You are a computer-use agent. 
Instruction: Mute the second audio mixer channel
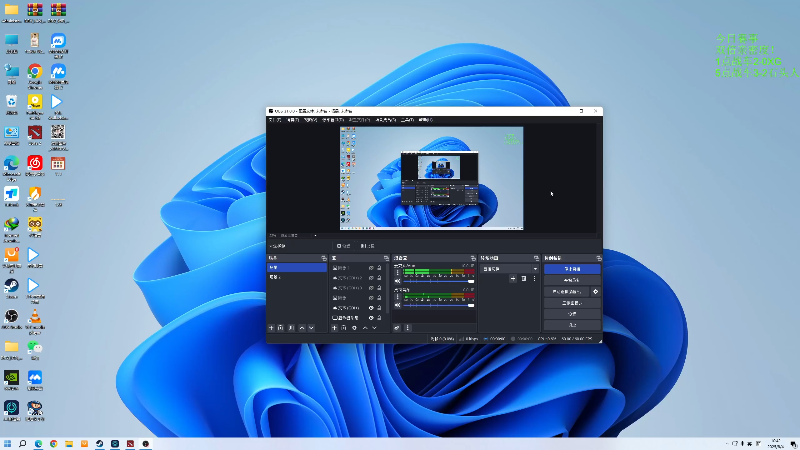(x=397, y=305)
